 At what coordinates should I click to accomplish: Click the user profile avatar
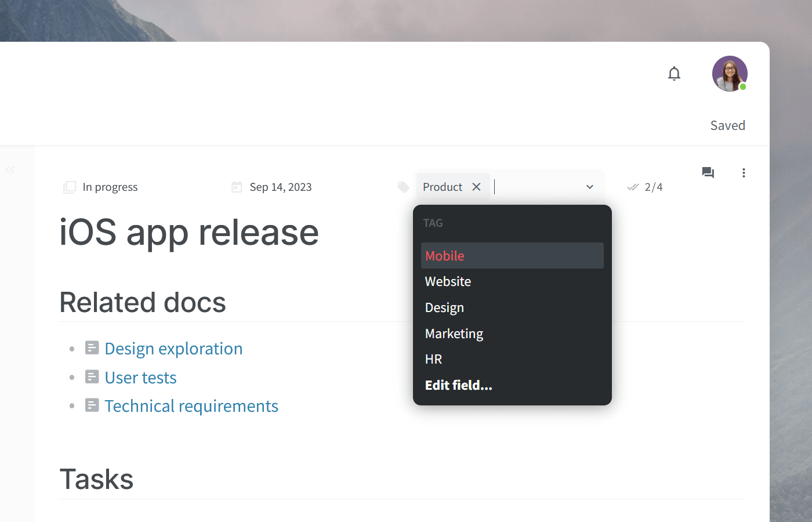click(729, 74)
